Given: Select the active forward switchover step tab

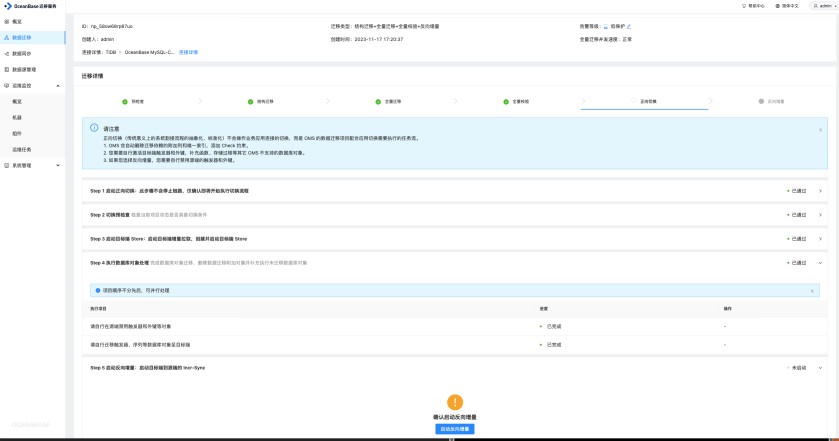Looking at the screenshot, I should pos(644,101).
